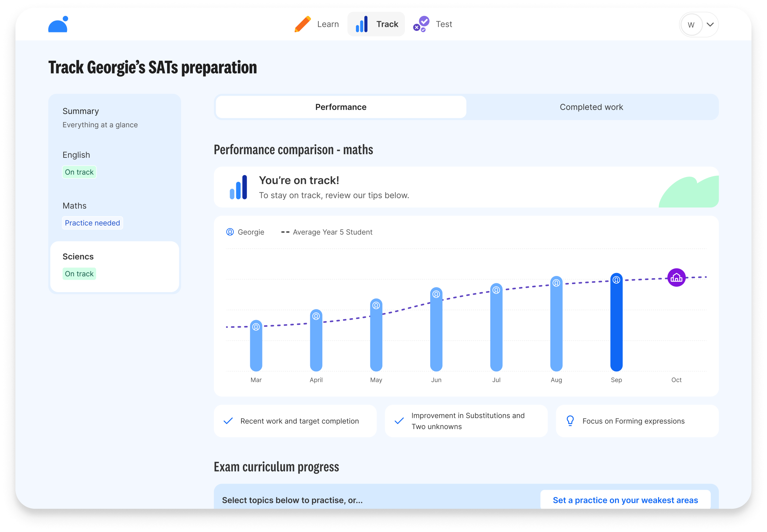Click Set a practice on weakest areas
Viewport: 767px width, 532px height.
(x=625, y=500)
